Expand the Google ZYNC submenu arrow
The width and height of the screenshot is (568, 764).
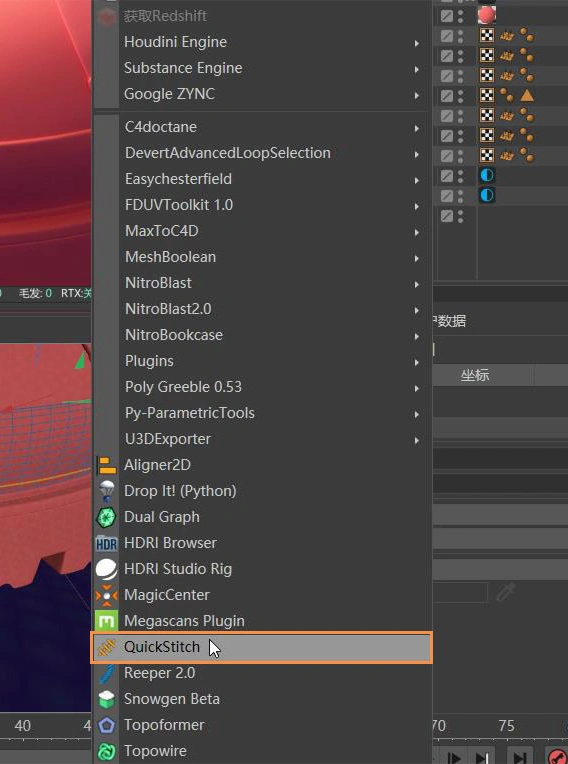[x=417, y=96]
